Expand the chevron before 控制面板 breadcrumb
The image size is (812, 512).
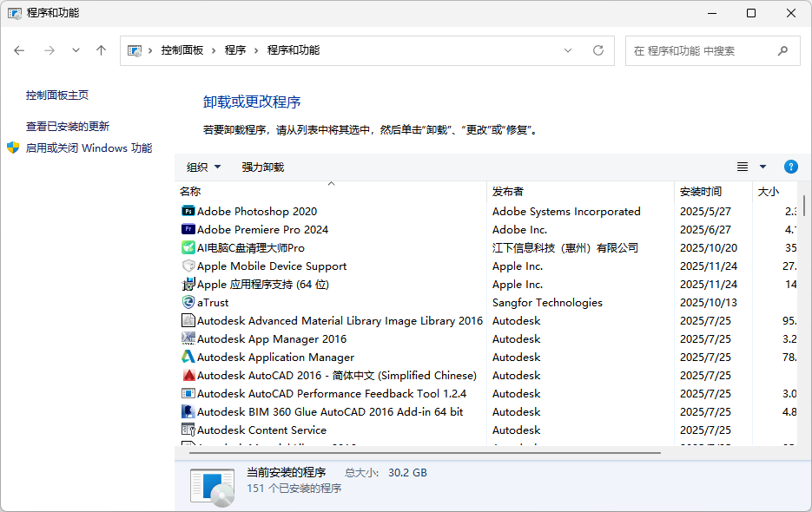149,50
